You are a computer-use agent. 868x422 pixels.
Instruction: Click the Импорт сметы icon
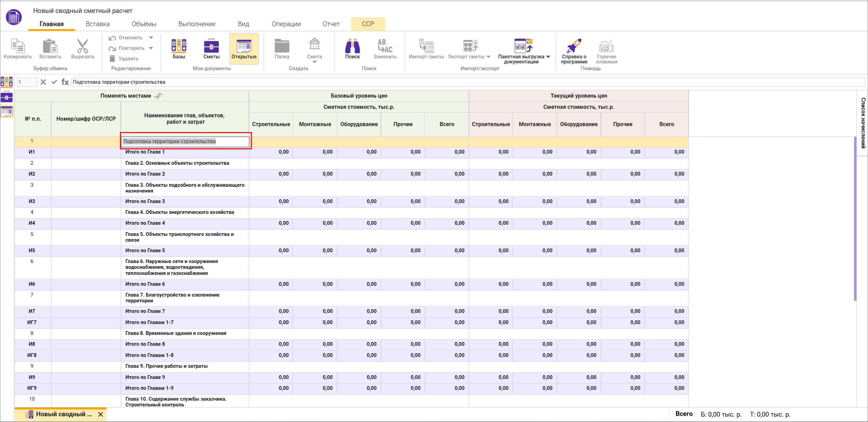click(426, 46)
